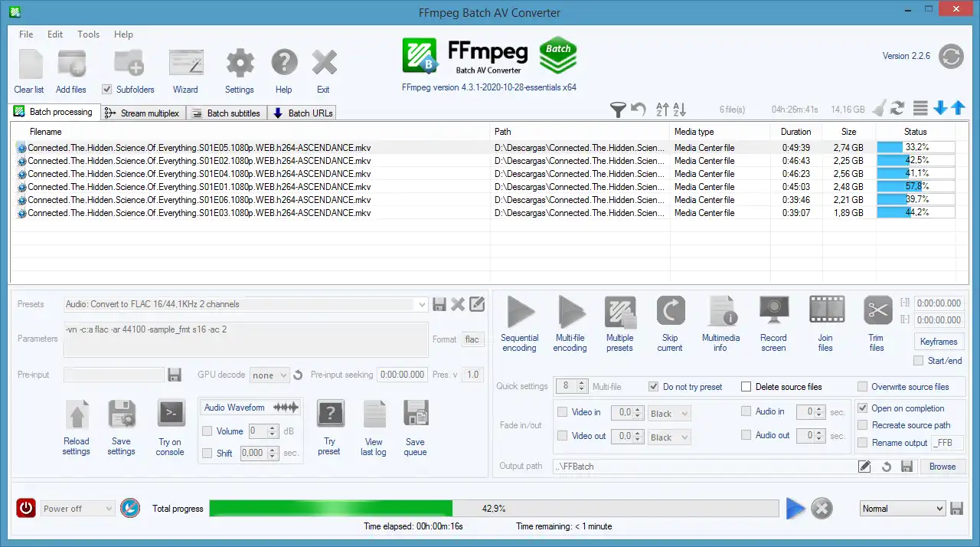This screenshot has width=980, height=547.
Task: Open GPU decode dropdown
Action: [x=269, y=375]
